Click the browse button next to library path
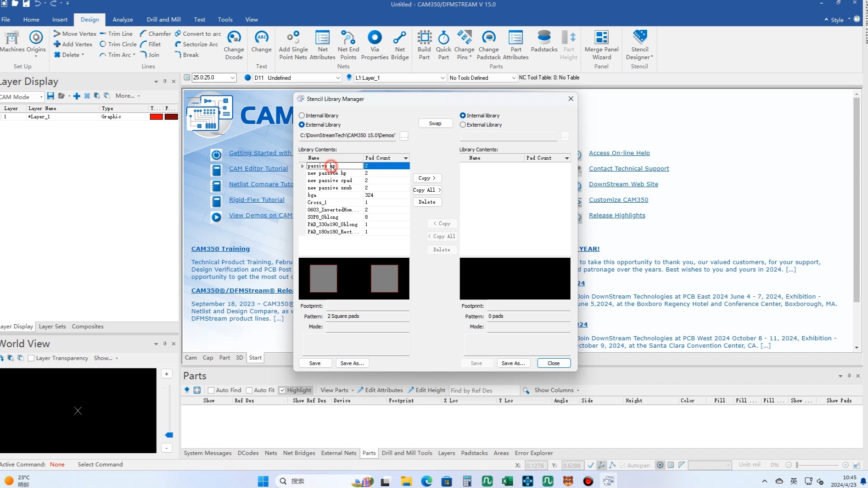This screenshot has height=488, width=868. tap(403, 136)
